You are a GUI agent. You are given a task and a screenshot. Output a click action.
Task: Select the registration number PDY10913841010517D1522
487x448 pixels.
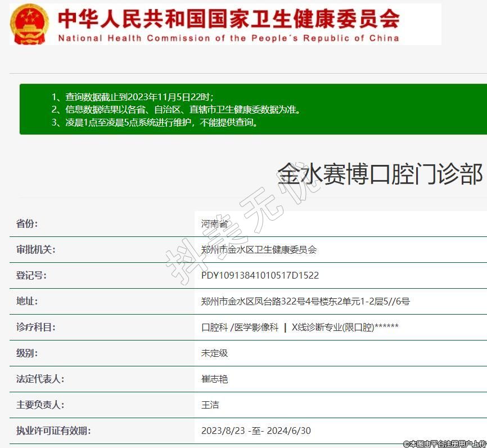tap(260, 276)
